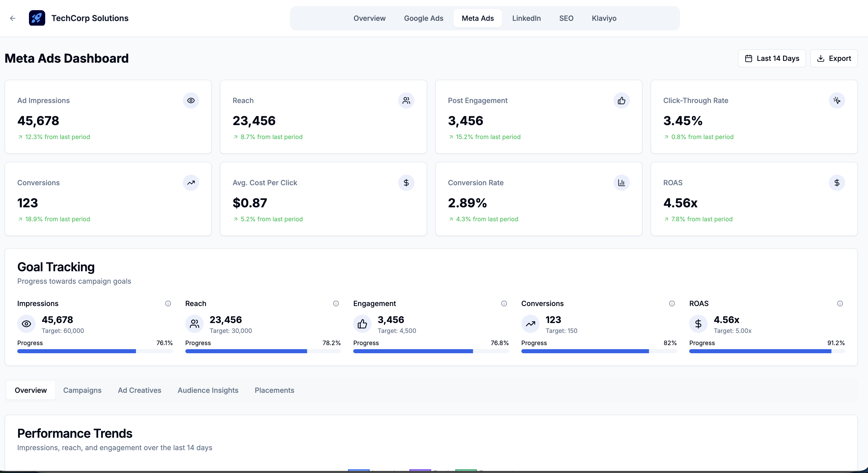Click the cursor icon on Click-Through Rate card

click(x=837, y=101)
